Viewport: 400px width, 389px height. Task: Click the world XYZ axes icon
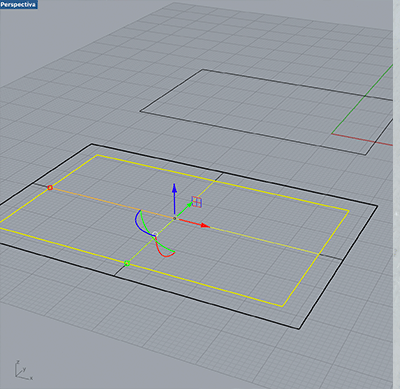(x=23, y=370)
